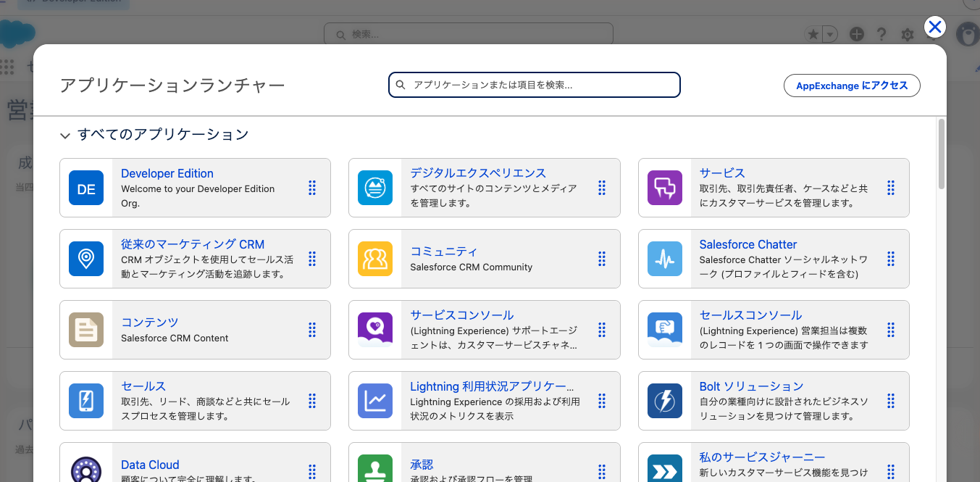Viewport: 980px width, 482px height.
Task: Click the global 検索 search box
Action: (x=468, y=34)
